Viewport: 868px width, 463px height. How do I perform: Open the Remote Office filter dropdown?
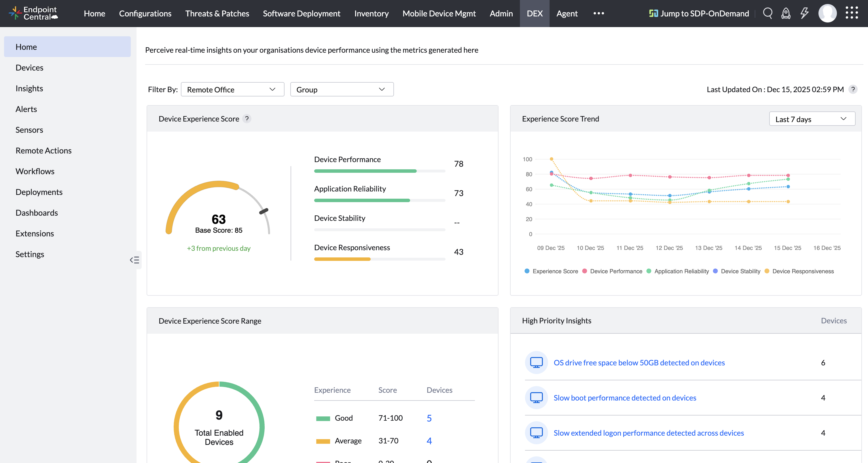[x=232, y=89]
